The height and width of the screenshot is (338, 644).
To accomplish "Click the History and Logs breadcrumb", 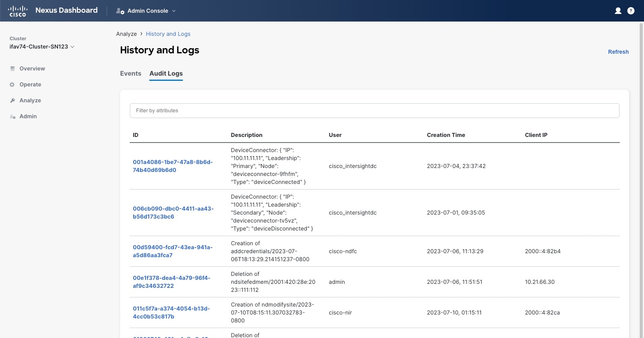I will 168,34.
